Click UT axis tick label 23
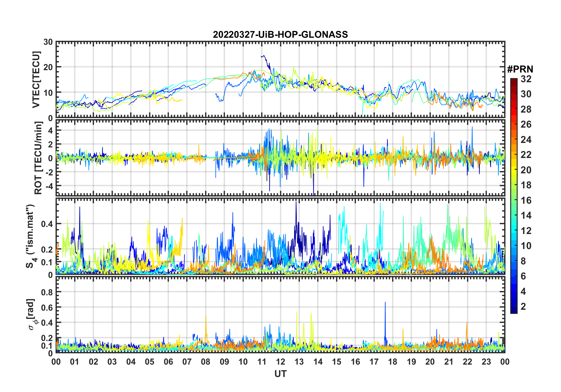This screenshot has height=392, width=561. pos(486,362)
